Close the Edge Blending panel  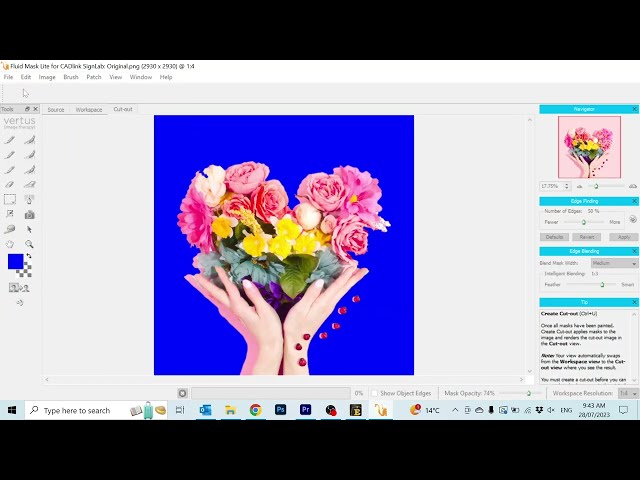tap(635, 251)
